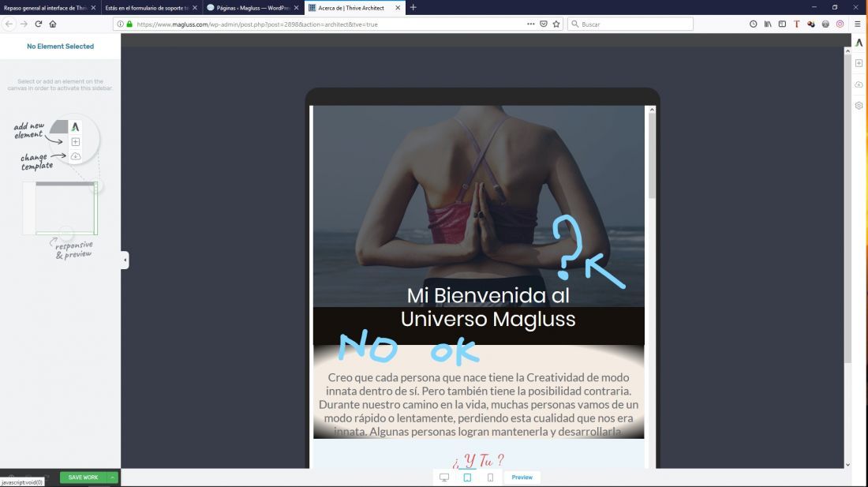This screenshot has height=487, width=868.
Task: Click the 'Creo que cada persona' paragraph
Action: [x=479, y=404]
